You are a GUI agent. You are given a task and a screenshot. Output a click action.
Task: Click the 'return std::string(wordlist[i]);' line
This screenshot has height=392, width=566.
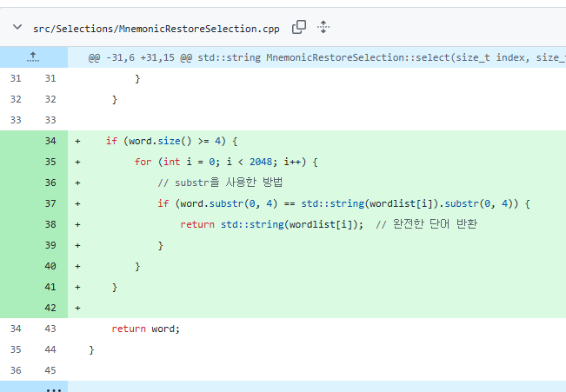pyautogui.click(x=272, y=224)
